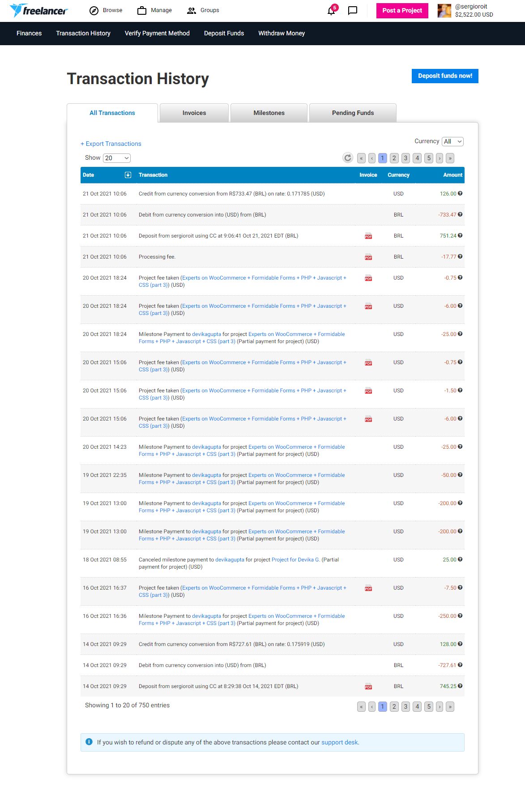The width and height of the screenshot is (525, 812).
Task: Click the refresh icon above the table
Action: point(348,157)
